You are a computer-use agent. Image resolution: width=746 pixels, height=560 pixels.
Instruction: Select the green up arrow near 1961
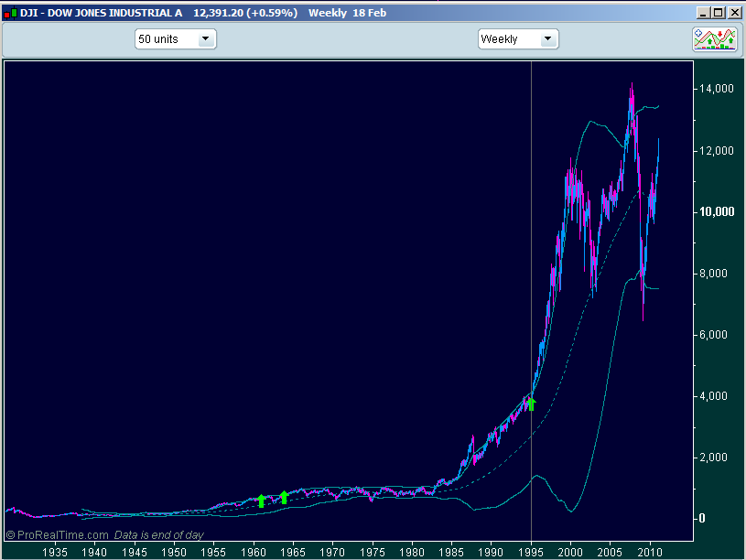point(262,501)
